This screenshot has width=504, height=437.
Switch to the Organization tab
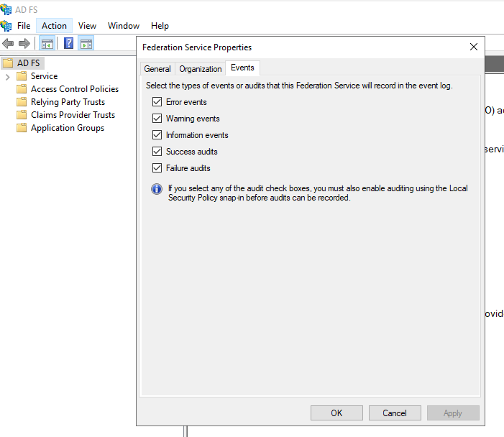(x=201, y=69)
